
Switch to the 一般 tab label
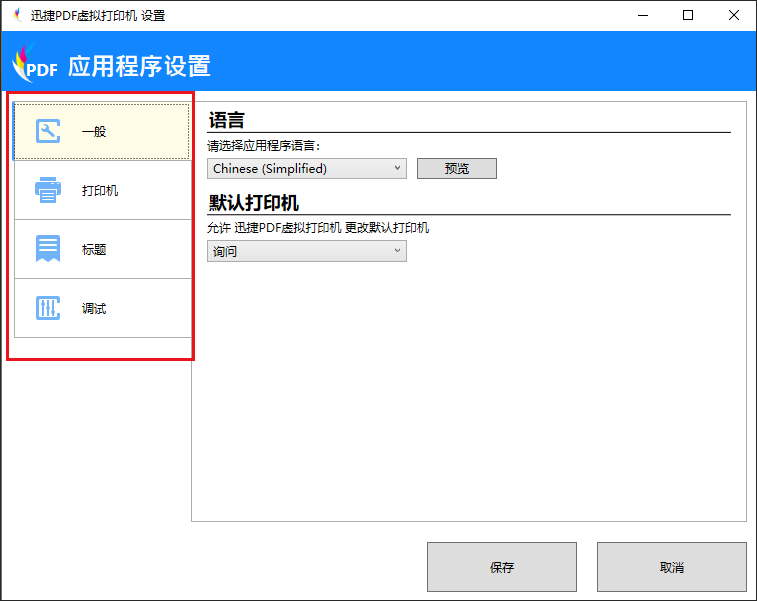click(94, 132)
